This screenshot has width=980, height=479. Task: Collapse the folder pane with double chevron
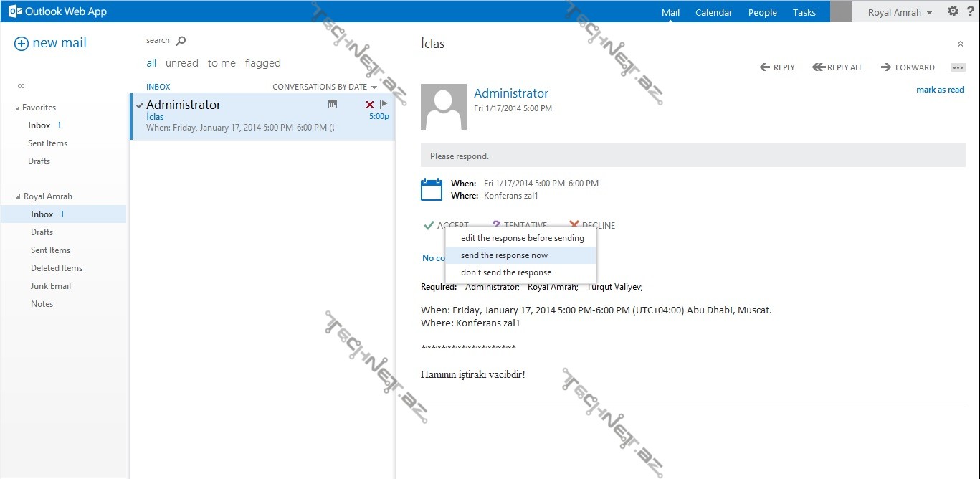pos(21,86)
